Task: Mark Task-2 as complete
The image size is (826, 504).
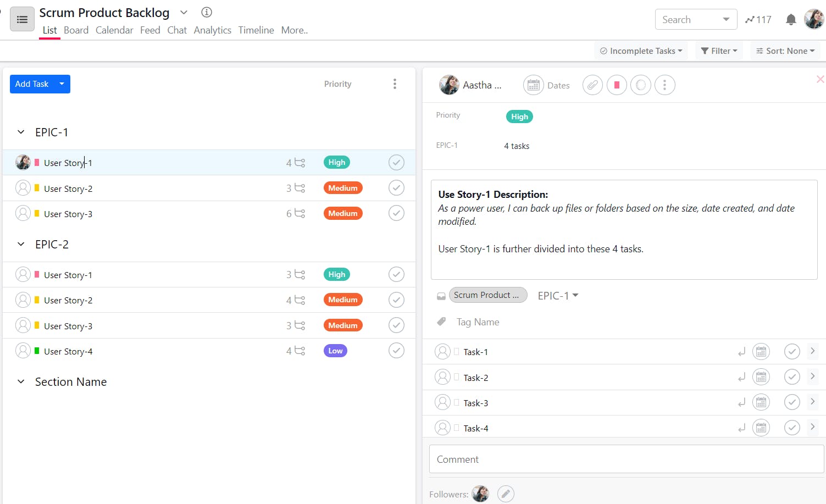Action: [x=792, y=377]
